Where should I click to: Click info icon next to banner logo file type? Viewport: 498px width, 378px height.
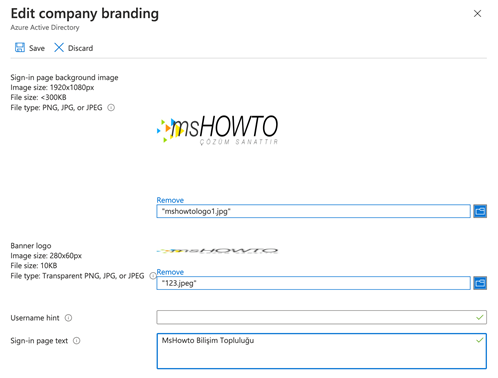[152, 276]
